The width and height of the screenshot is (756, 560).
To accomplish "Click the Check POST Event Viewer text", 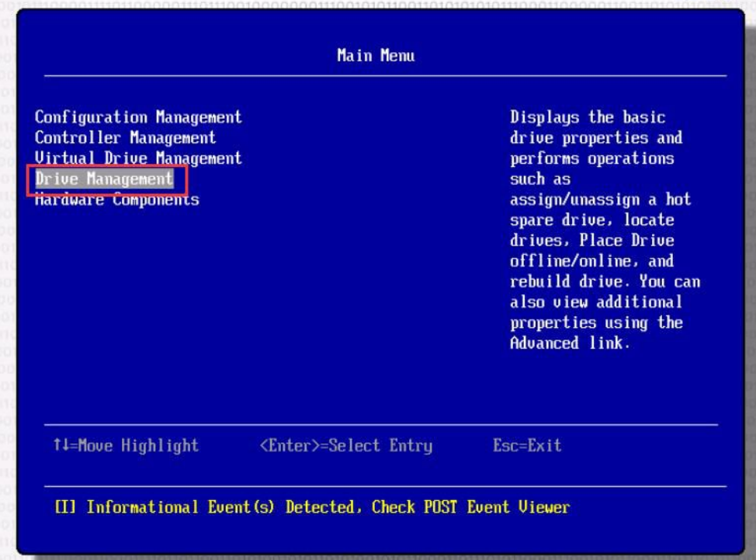I will click(470, 507).
